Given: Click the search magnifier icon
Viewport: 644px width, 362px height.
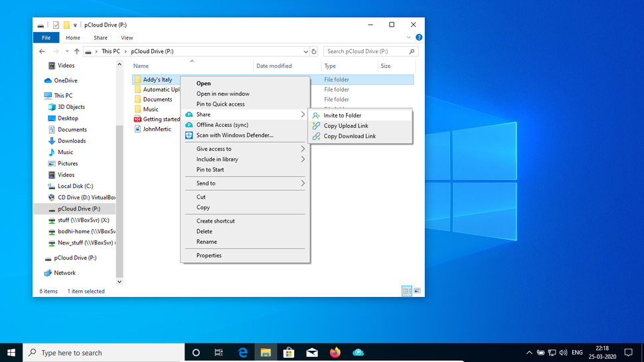Looking at the screenshot, I should click(412, 51).
